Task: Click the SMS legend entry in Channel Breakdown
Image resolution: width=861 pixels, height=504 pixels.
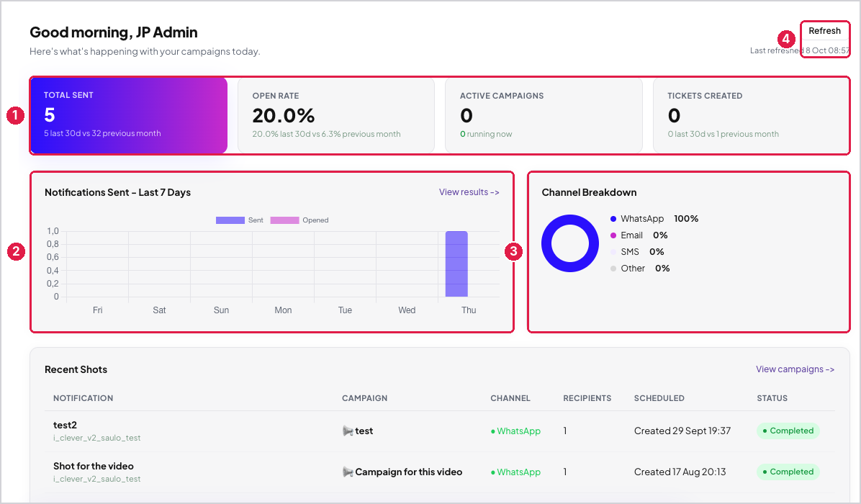Action: pyautogui.click(x=637, y=251)
